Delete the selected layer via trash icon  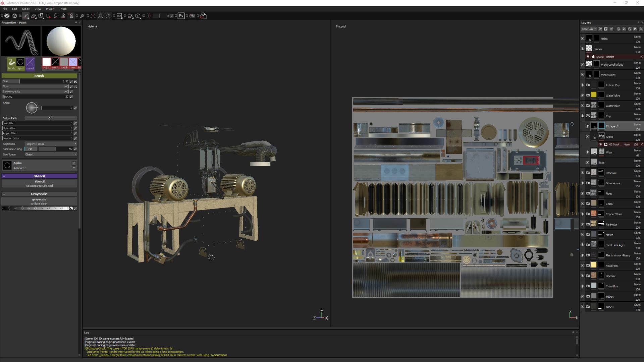pos(641,29)
